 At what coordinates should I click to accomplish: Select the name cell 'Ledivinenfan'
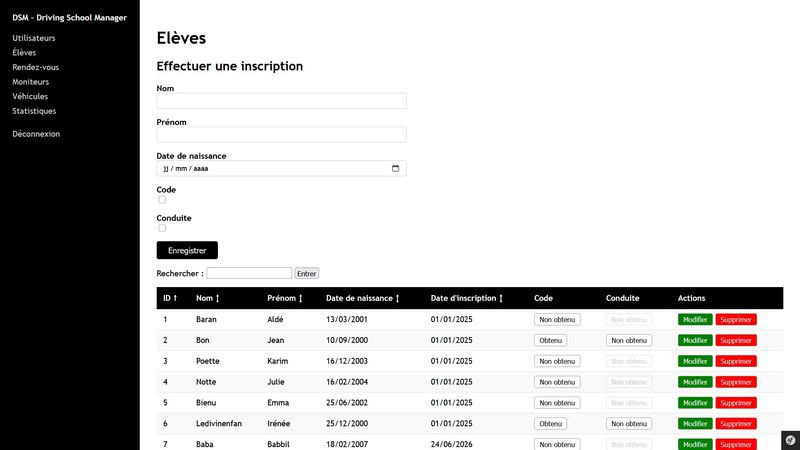219,423
